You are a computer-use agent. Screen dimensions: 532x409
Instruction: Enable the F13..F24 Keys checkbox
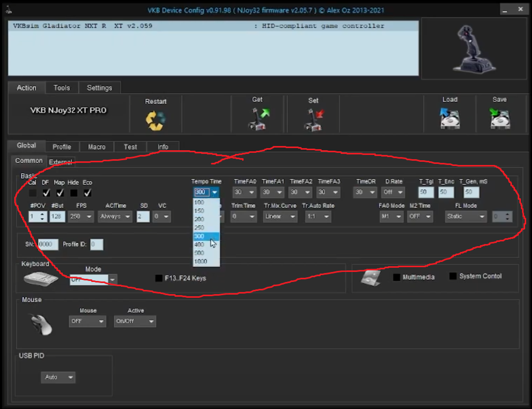click(x=159, y=278)
